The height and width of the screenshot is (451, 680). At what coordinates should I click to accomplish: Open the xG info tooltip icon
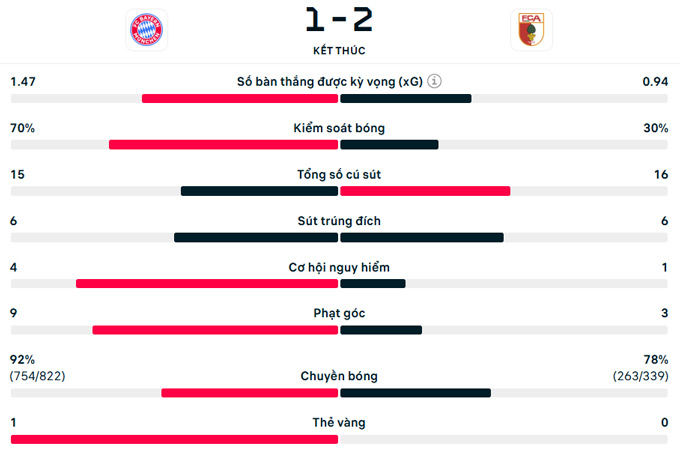[434, 82]
